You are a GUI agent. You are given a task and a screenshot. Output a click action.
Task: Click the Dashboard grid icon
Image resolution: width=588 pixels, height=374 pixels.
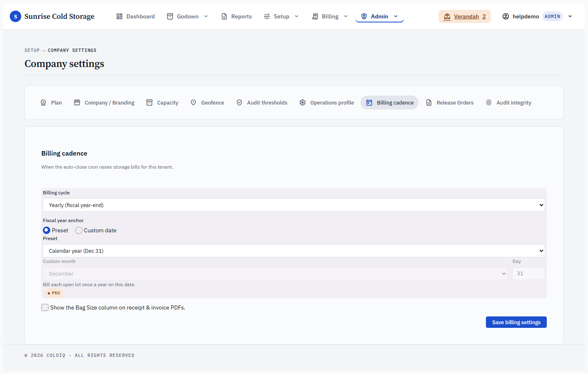pos(119,16)
